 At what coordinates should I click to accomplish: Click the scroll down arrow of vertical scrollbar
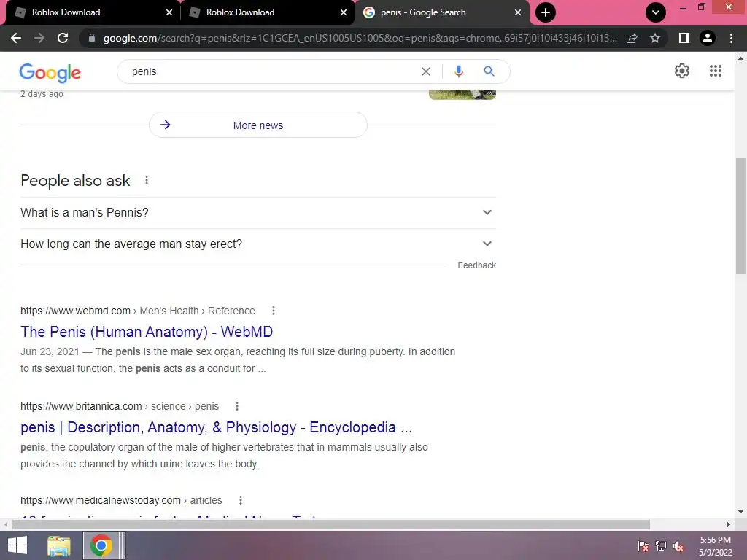point(740,512)
